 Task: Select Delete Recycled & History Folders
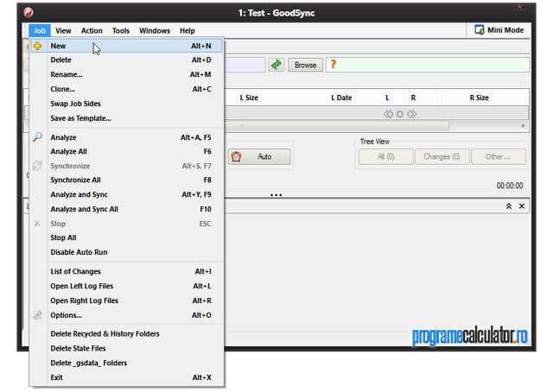point(126,333)
